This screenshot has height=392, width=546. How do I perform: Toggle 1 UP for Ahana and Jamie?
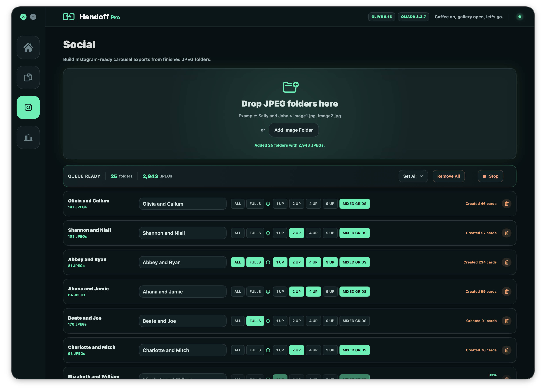coord(280,292)
